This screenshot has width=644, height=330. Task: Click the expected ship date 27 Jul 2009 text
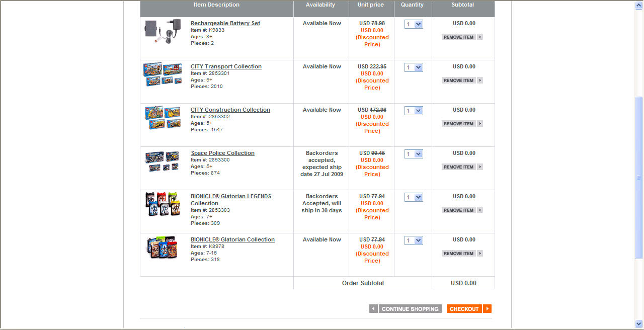click(323, 171)
